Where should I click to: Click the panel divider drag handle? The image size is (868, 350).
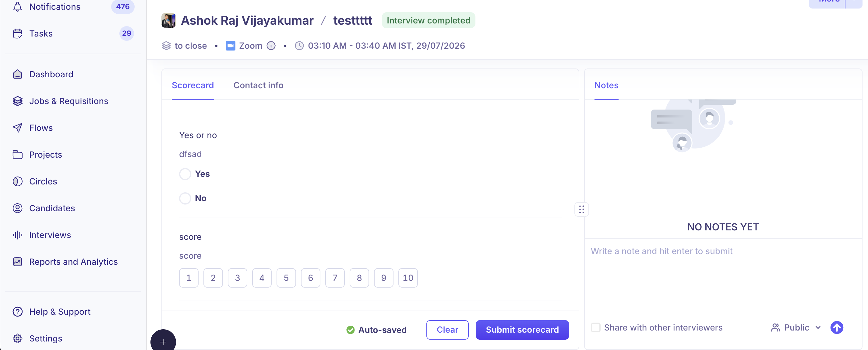[581, 209]
